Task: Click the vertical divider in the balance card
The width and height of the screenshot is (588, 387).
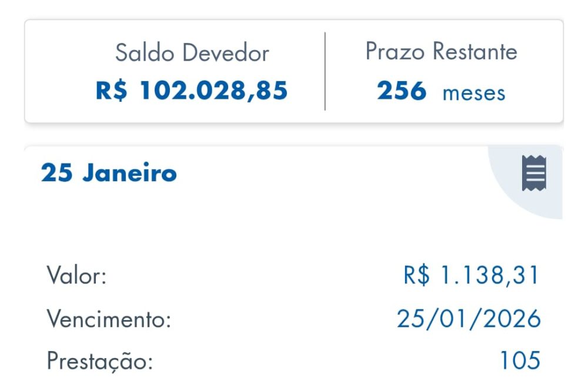Action: (325, 71)
